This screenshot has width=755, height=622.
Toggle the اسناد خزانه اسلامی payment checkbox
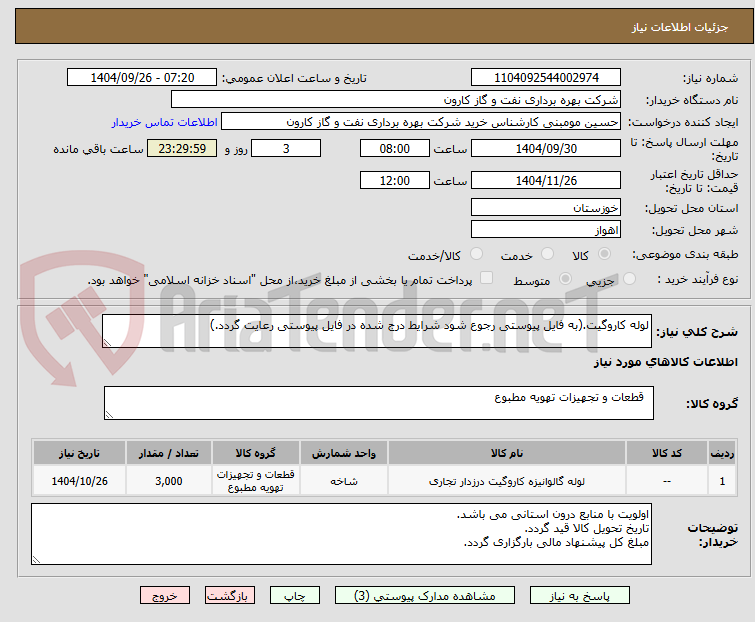[x=486, y=278]
